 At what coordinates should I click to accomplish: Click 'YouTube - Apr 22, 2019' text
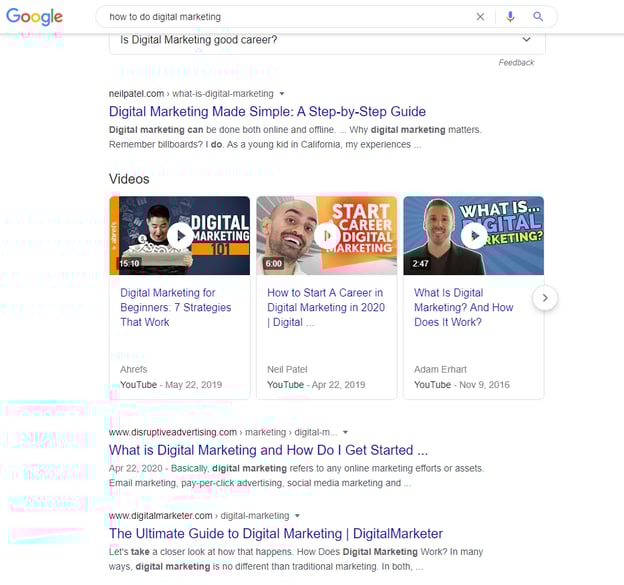pos(316,385)
